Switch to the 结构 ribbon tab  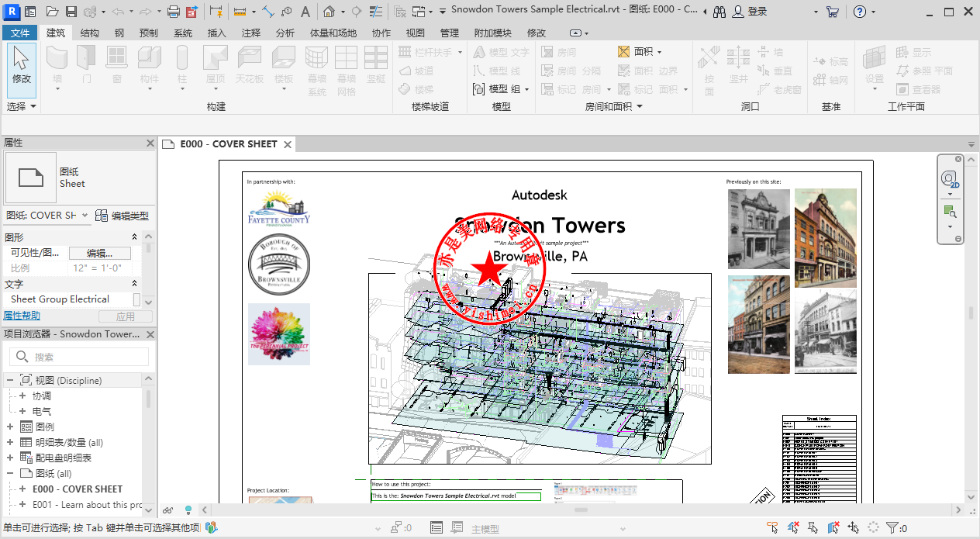click(89, 33)
